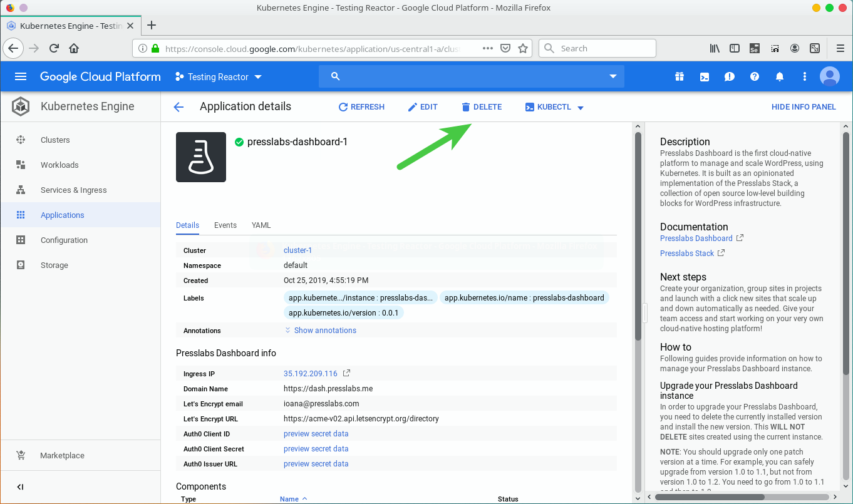The height and width of the screenshot is (504, 853).
Task: Bookmark this page with the star
Action: tap(523, 48)
